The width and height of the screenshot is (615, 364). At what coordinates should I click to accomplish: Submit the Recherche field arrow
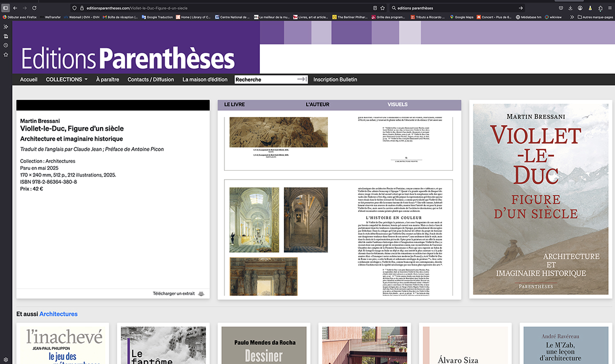pyautogui.click(x=302, y=79)
